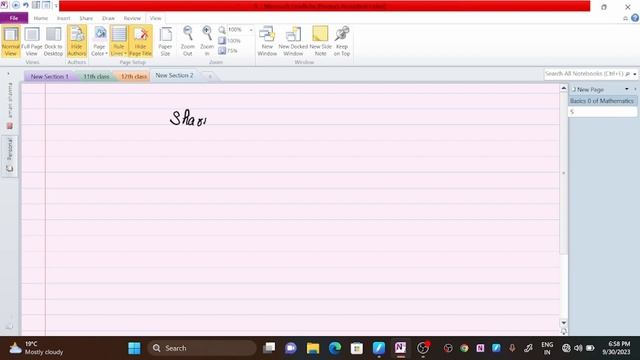Switch to the Share ribbon tab

[x=86, y=18]
